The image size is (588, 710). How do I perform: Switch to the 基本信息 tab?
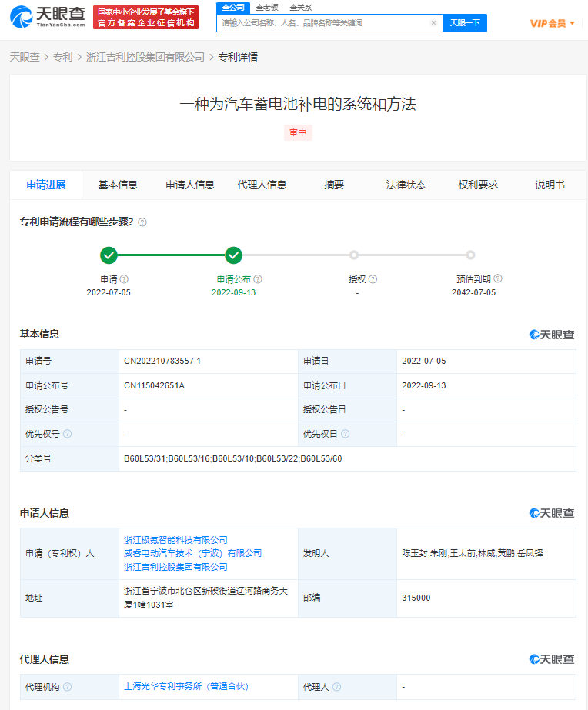point(118,185)
